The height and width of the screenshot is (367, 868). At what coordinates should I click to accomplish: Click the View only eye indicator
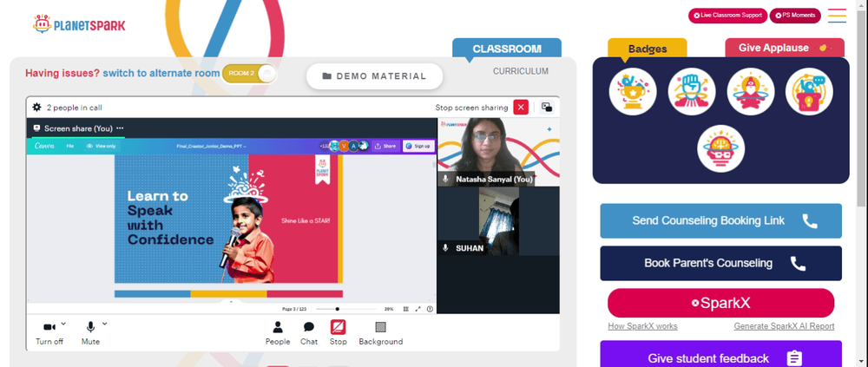click(x=101, y=146)
